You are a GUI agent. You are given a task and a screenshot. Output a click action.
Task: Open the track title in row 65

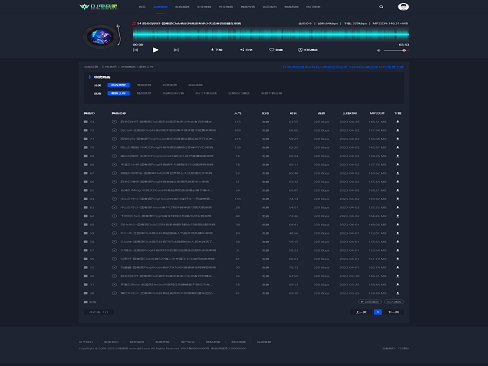click(167, 190)
